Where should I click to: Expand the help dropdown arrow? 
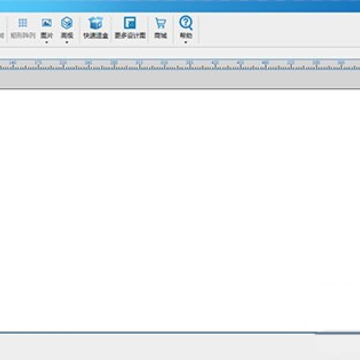click(x=186, y=42)
